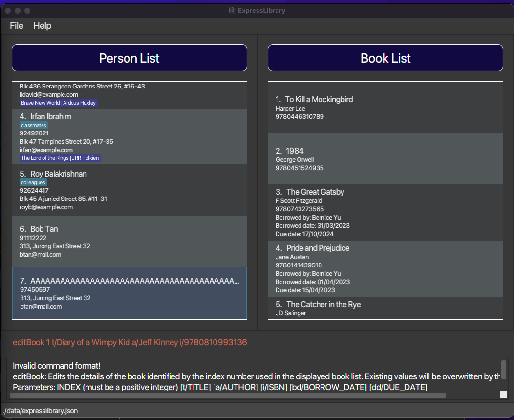Select book 1. To Kill a Mockingbird

click(385, 107)
